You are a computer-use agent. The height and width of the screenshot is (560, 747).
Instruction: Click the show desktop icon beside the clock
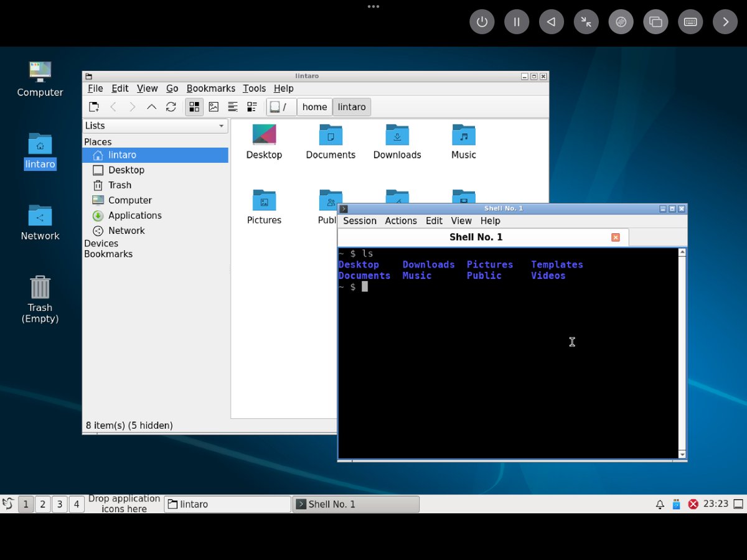click(738, 504)
